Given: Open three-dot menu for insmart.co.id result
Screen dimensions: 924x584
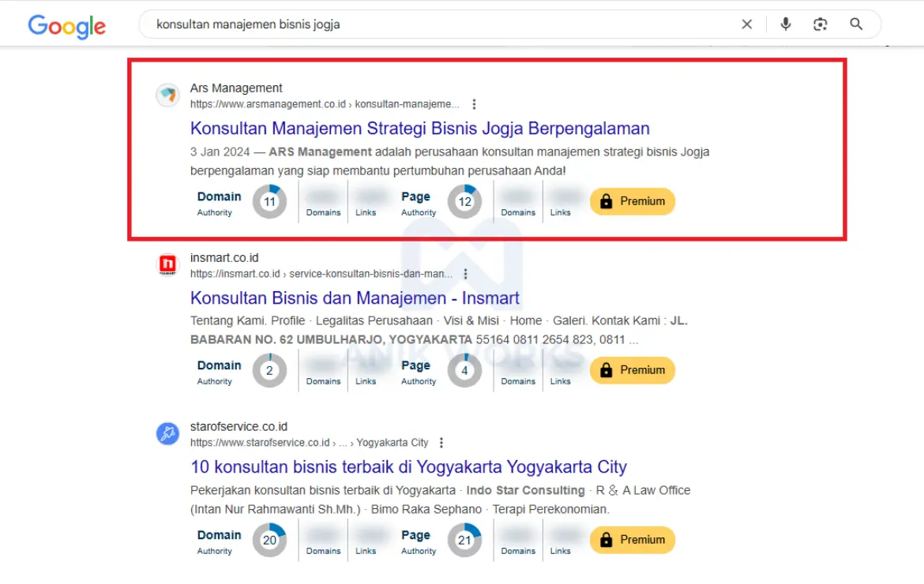Looking at the screenshot, I should [466, 274].
